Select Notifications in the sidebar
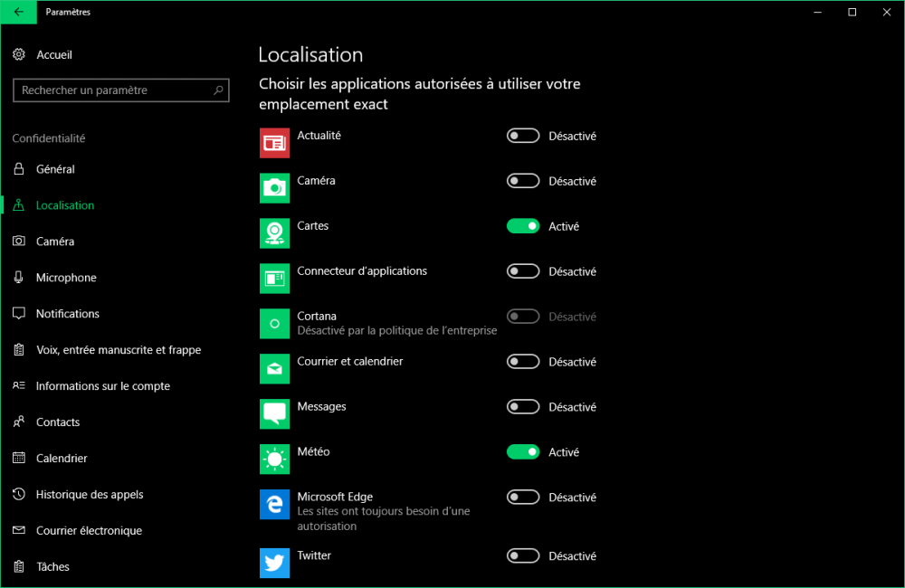905x588 pixels. tap(67, 314)
